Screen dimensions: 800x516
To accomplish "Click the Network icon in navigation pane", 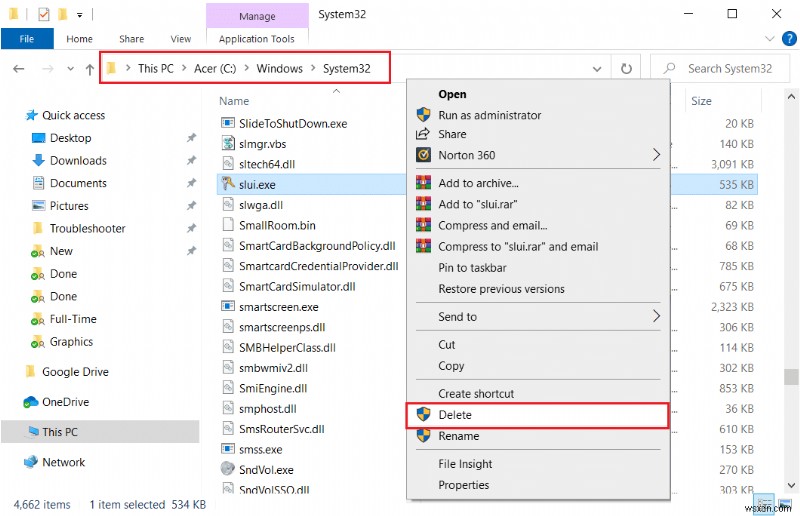I will pyautogui.click(x=31, y=462).
